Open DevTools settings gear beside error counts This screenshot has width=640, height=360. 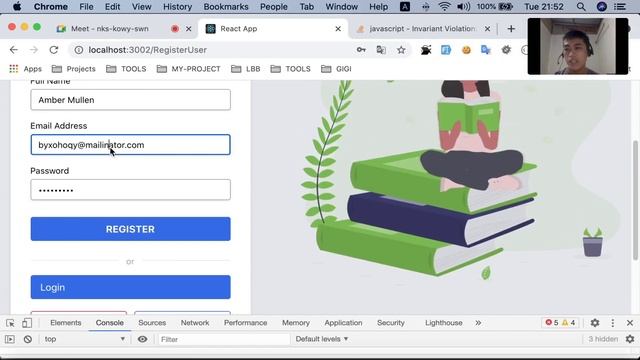tap(595, 323)
